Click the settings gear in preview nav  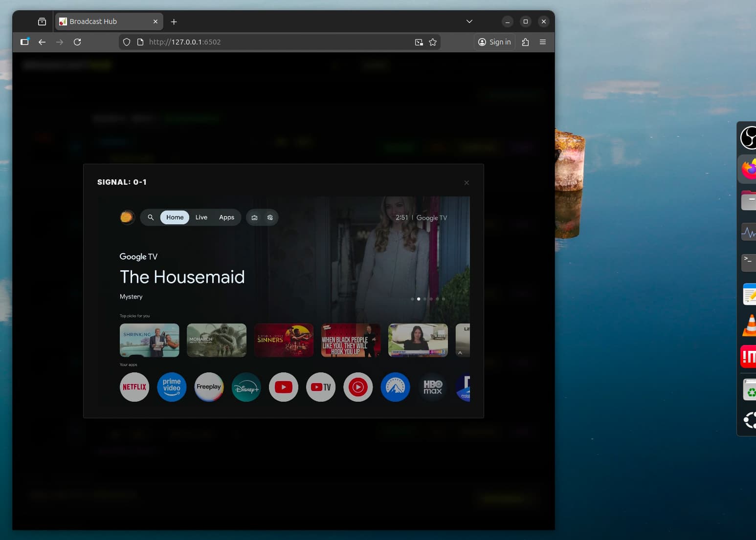[x=270, y=217]
